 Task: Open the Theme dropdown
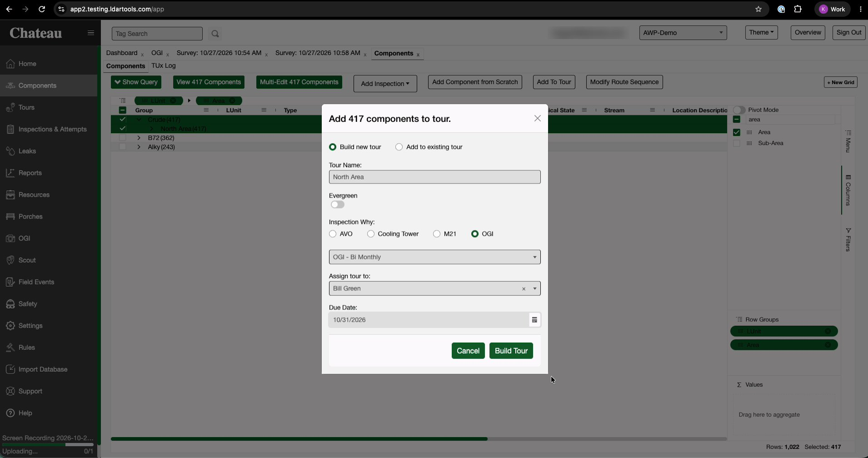point(762,32)
